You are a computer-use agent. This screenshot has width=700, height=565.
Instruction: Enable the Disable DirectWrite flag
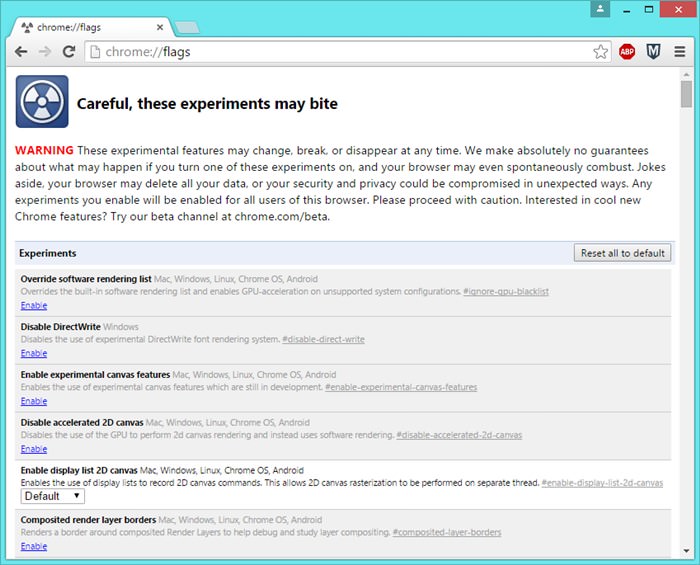pos(33,353)
